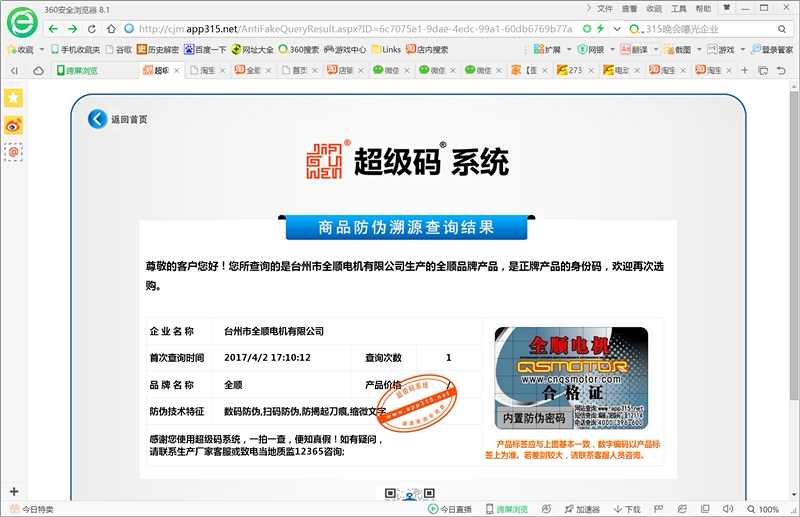The image size is (800, 517).
Task: Expand the address bar history dropdown arrow
Action: tap(617, 29)
